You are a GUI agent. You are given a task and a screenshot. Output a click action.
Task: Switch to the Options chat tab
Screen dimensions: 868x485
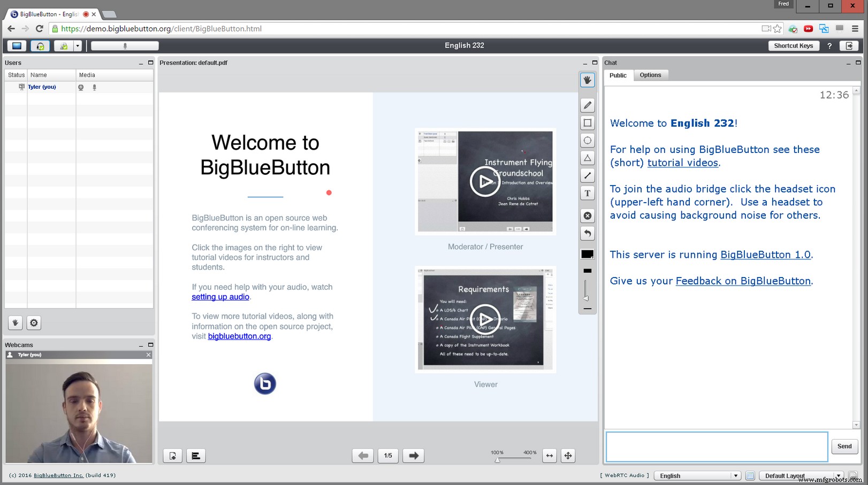pyautogui.click(x=650, y=75)
